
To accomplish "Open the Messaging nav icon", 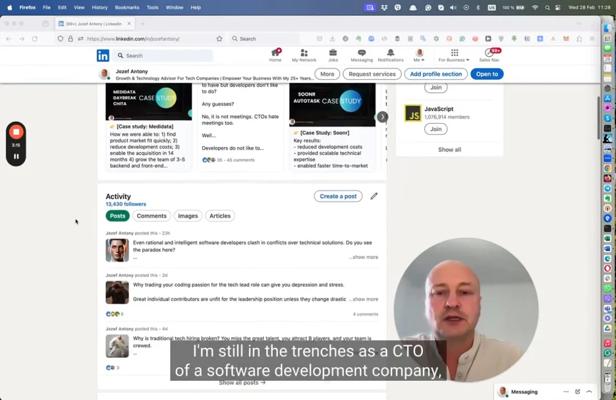I will 361,55.
